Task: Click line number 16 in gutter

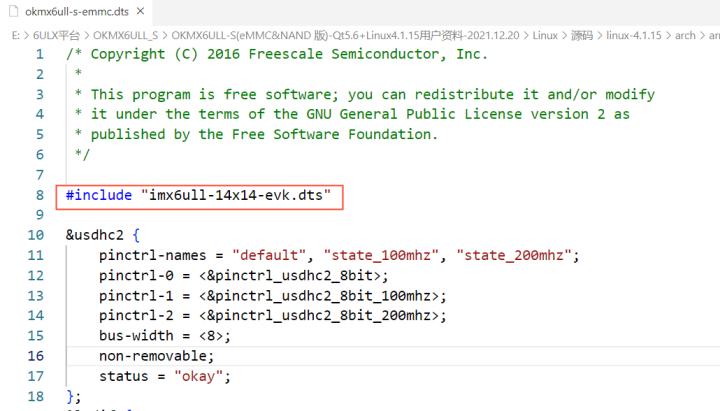Action: (x=35, y=356)
